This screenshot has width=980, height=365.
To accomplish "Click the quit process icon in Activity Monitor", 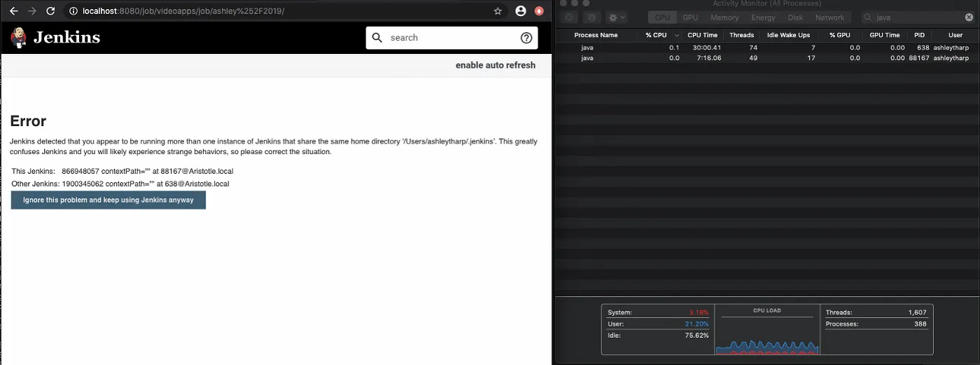I will tap(569, 18).
